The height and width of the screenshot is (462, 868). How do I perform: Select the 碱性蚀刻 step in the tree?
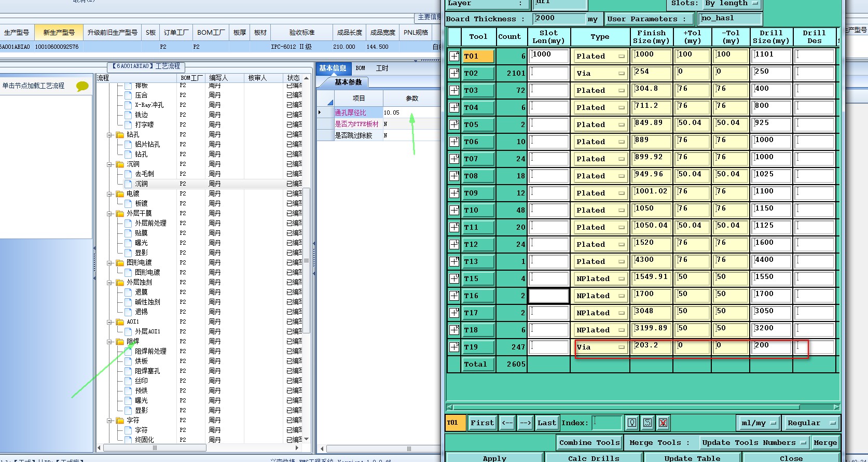click(147, 302)
